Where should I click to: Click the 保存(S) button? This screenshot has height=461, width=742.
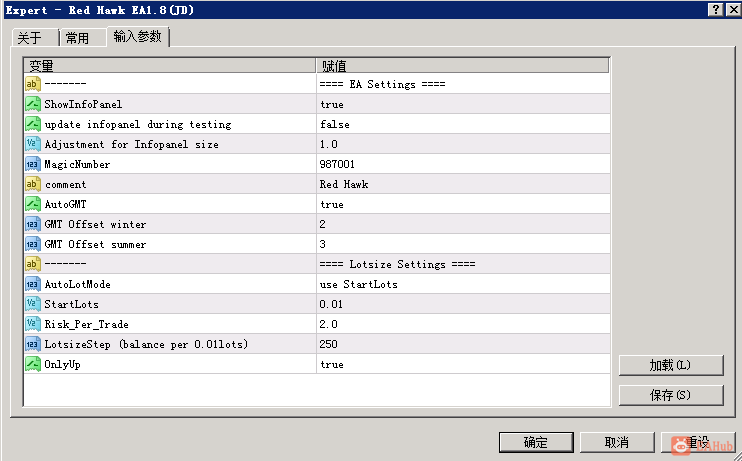[671, 395]
